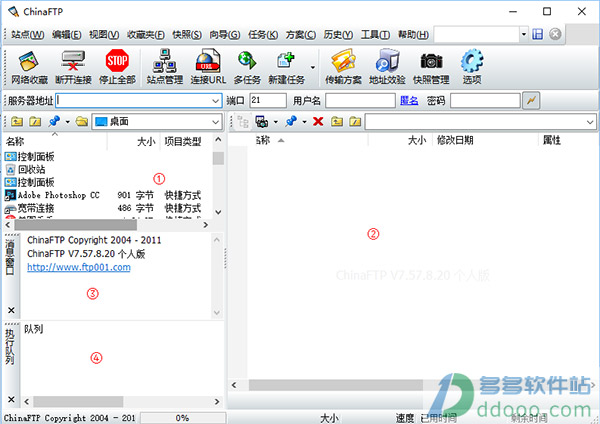Open the 收藏夹(F) menu

[x=146, y=34]
